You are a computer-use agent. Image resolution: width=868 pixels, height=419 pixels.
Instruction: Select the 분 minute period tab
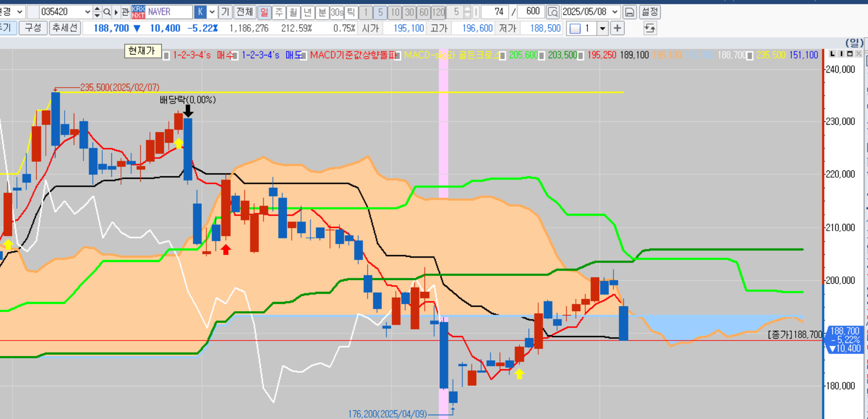[x=322, y=12]
